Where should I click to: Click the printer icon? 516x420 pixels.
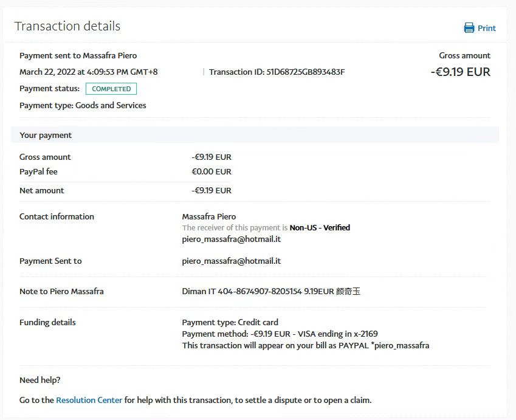[x=469, y=28]
